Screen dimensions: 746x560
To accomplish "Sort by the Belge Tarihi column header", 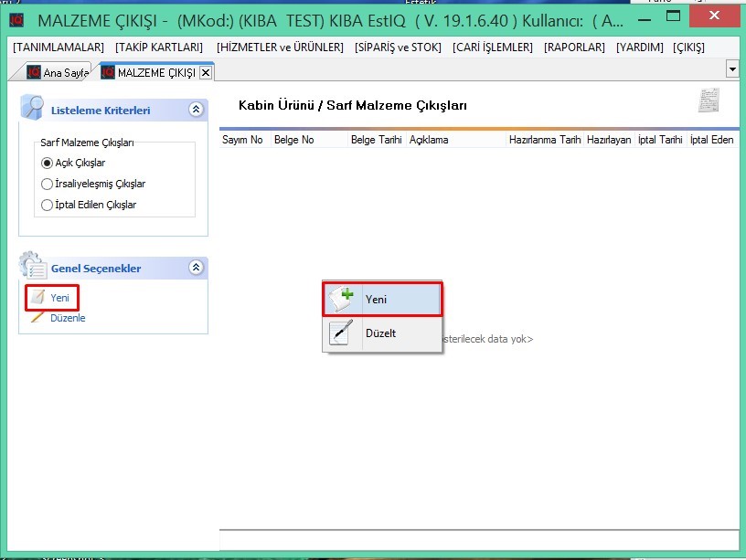I will click(x=376, y=140).
